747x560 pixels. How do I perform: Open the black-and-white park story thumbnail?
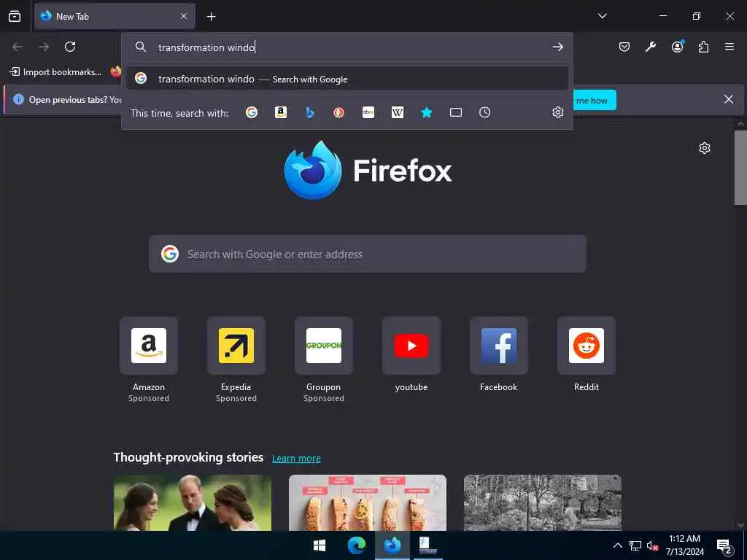coord(543,502)
